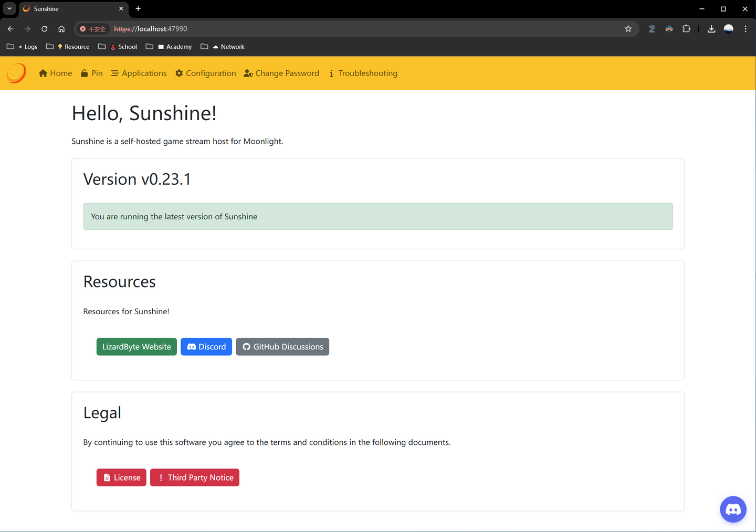This screenshot has width=756, height=532.
Task: Open GitHub Discussions
Action: click(282, 347)
